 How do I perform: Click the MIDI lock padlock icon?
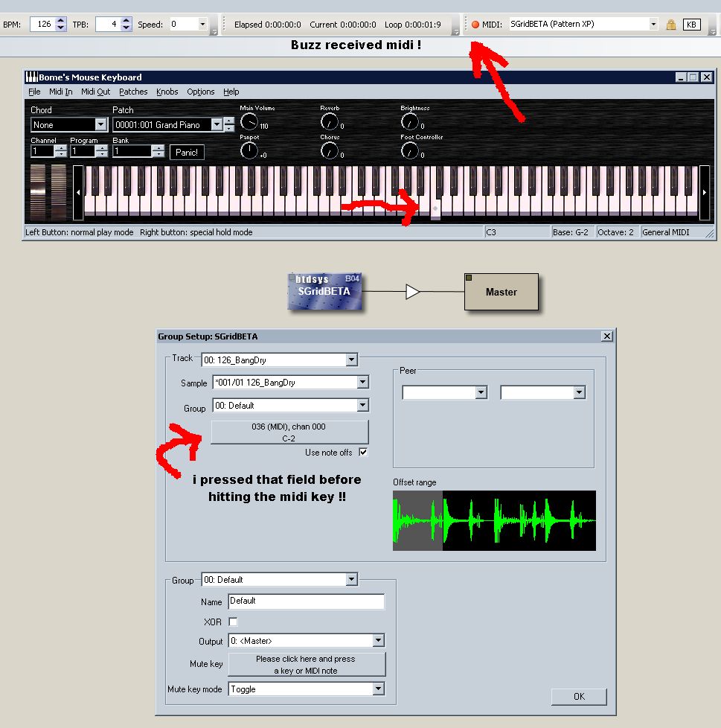coord(671,25)
